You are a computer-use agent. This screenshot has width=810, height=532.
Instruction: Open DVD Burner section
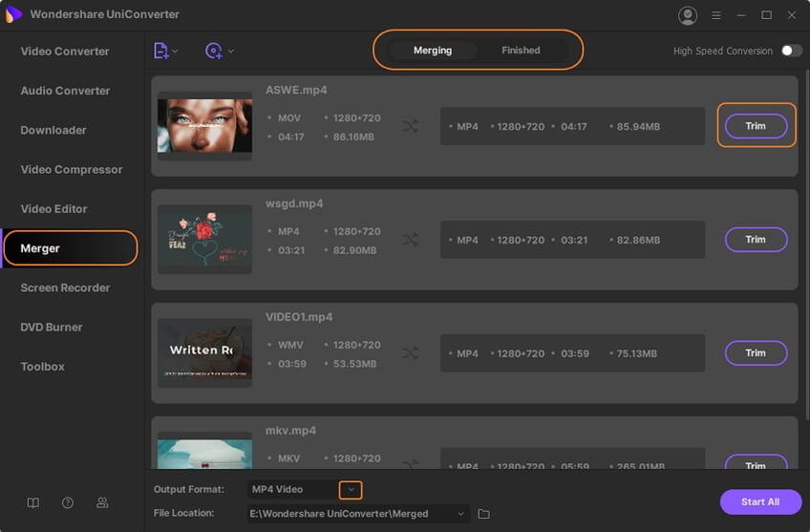click(x=52, y=327)
